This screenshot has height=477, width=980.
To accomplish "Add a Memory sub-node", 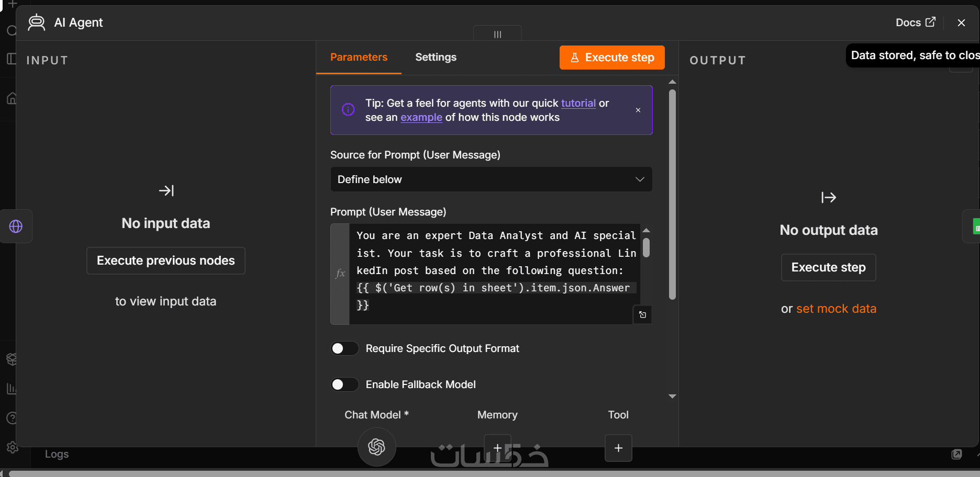I will pyautogui.click(x=497, y=448).
